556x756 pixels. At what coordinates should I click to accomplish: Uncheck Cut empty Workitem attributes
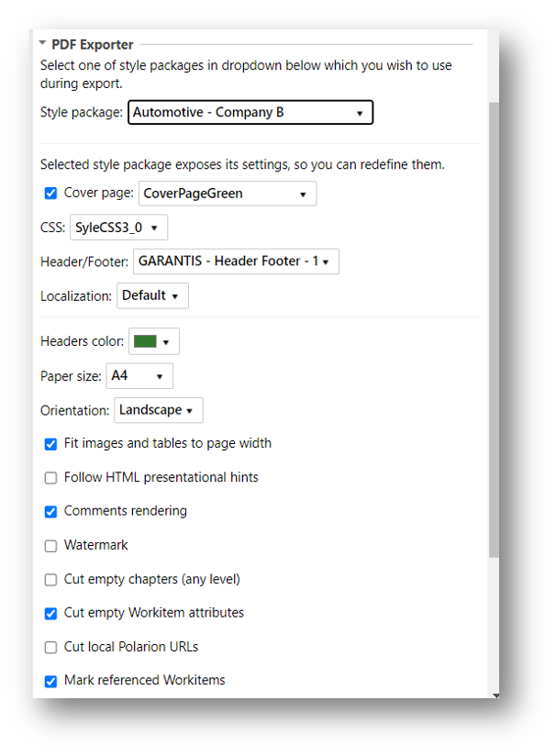click(50, 613)
